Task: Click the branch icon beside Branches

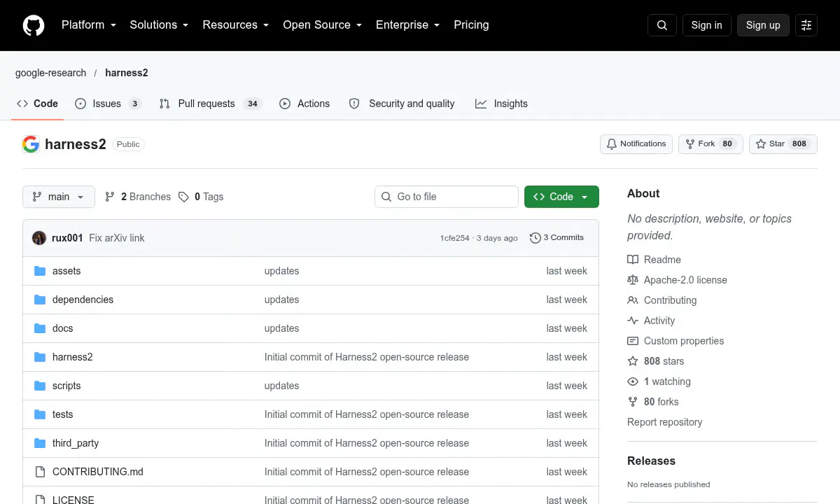Action: point(110,197)
